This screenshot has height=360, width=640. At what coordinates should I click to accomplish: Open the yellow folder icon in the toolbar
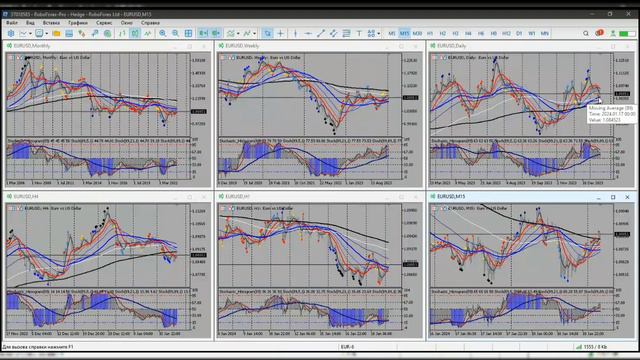[x=56, y=33]
